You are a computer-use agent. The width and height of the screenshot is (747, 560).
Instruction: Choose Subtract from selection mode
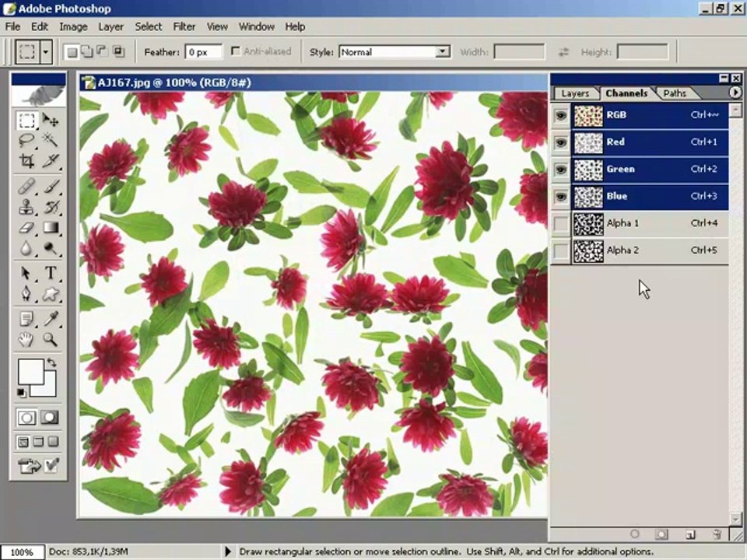tap(103, 51)
